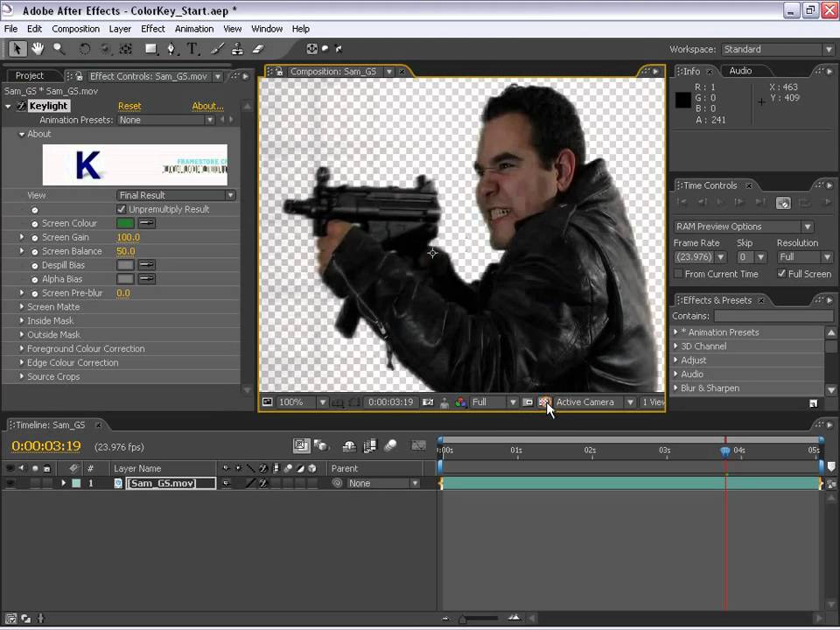840x630 pixels.
Task: Select the Hand tool in the toolbar
Action: click(x=38, y=49)
